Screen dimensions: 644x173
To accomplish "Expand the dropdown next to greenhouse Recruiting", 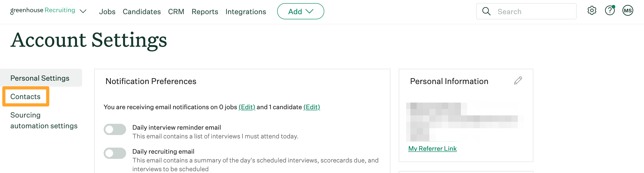I will pyautogui.click(x=83, y=11).
